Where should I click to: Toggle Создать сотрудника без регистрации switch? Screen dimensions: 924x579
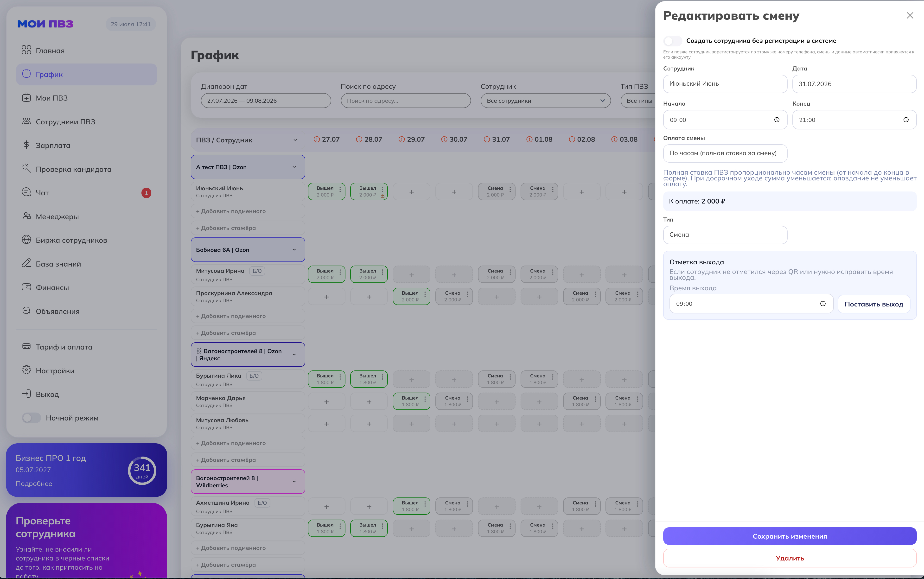click(x=672, y=41)
